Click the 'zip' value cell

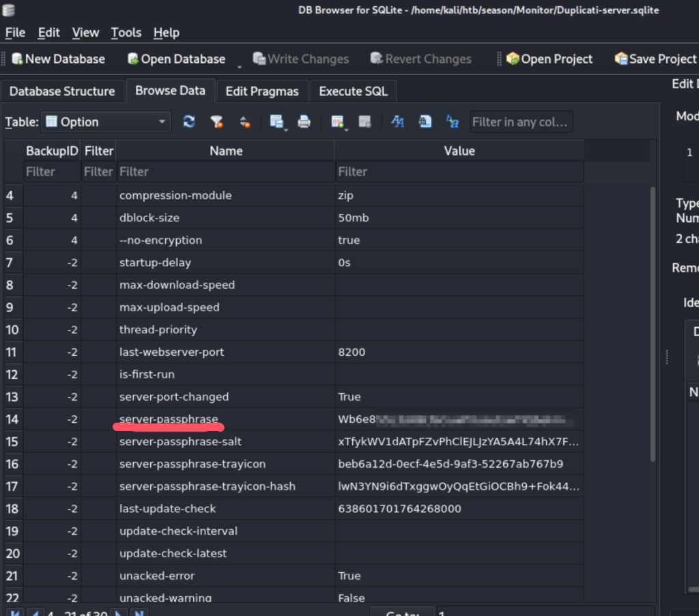coord(459,195)
